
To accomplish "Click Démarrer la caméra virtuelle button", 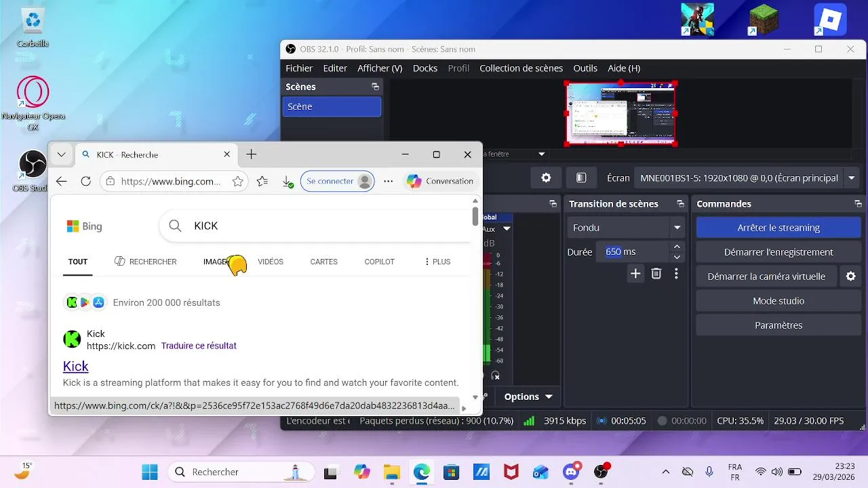I will pyautogui.click(x=766, y=277).
